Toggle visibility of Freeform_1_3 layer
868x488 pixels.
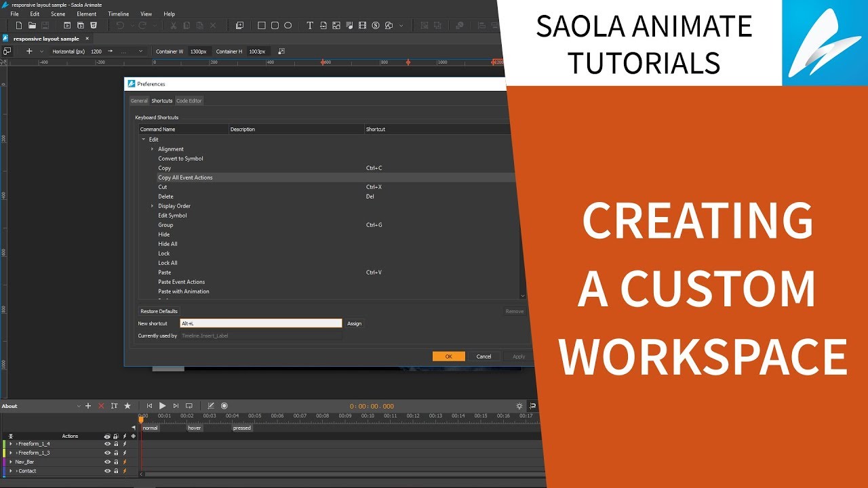coord(107,453)
